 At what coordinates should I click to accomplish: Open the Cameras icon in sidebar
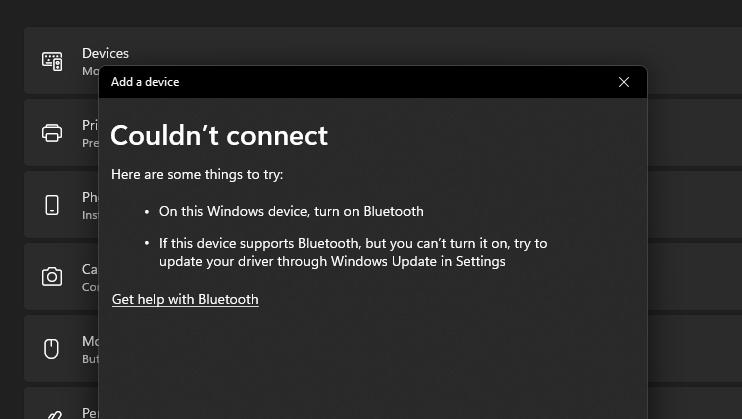click(52, 276)
